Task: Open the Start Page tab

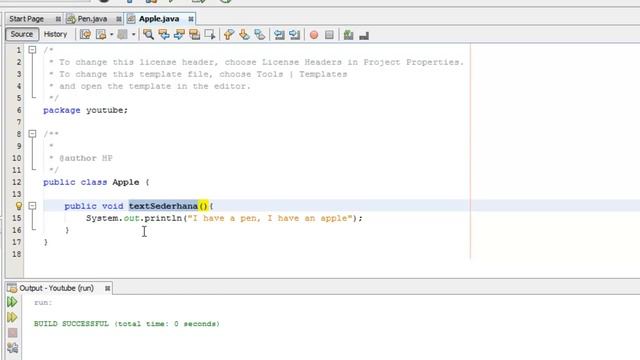Action: click(27, 19)
